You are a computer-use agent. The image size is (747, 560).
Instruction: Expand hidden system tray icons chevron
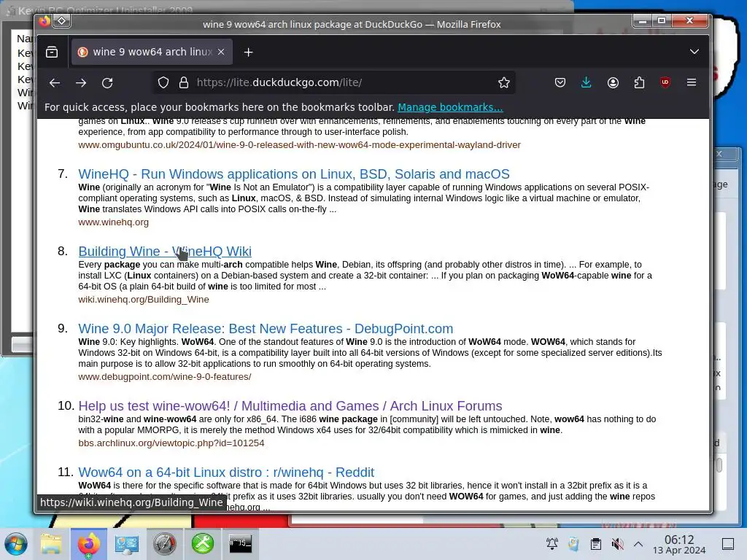pyautogui.click(x=638, y=544)
